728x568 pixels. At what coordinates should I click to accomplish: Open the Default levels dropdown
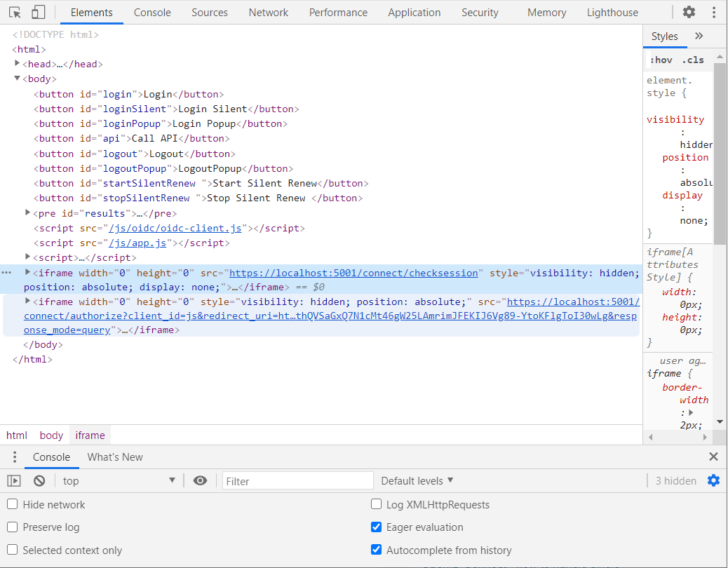click(x=417, y=481)
